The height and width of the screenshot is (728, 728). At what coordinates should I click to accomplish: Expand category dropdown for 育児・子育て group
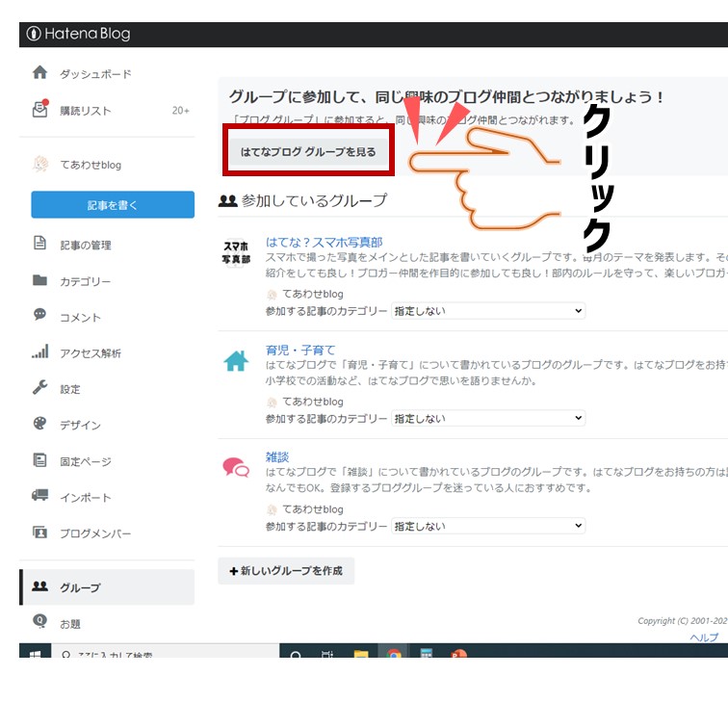click(x=488, y=418)
